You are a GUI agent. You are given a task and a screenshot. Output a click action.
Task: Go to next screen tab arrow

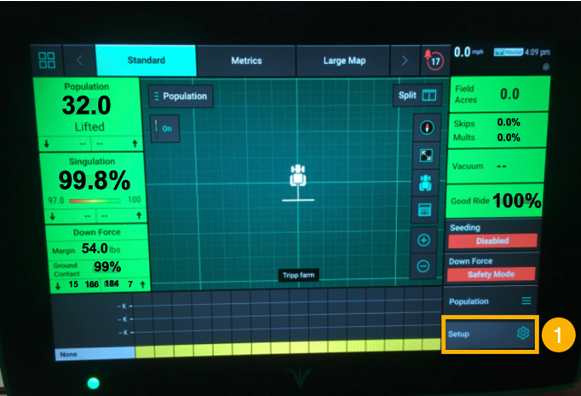point(405,60)
